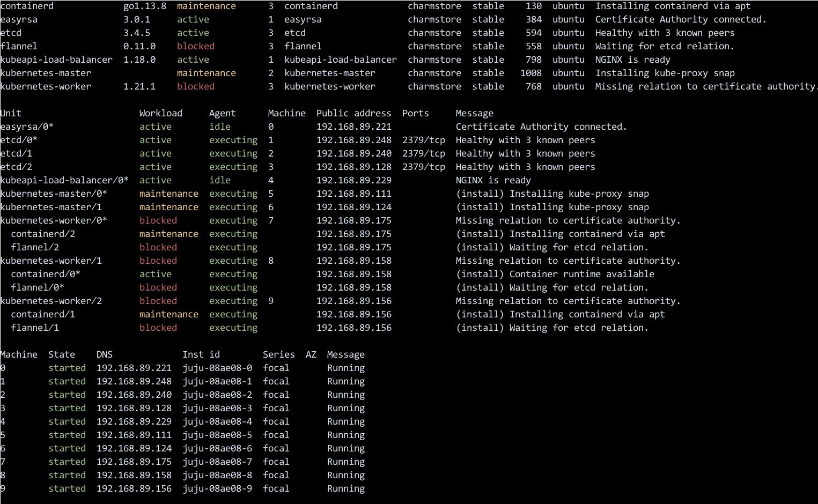
Task: Click maintenance status of kubernetes-master application
Action: pos(207,73)
